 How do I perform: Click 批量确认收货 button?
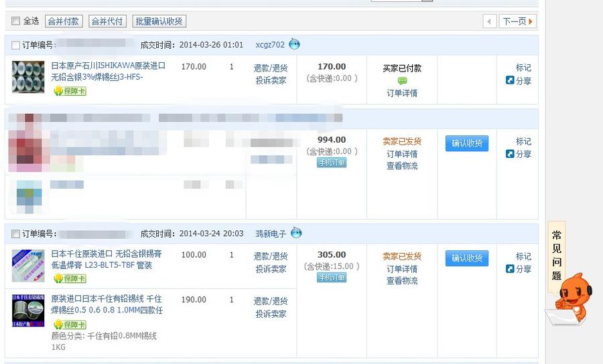(x=159, y=21)
